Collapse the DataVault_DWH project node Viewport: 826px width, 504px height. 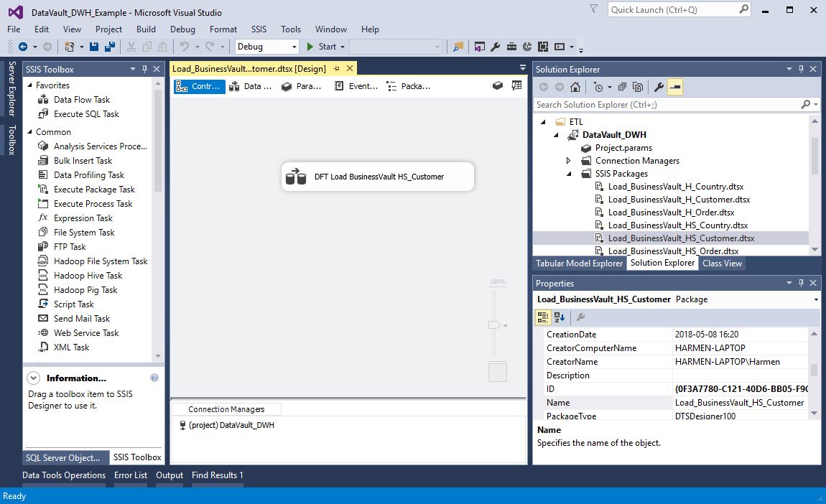556,135
